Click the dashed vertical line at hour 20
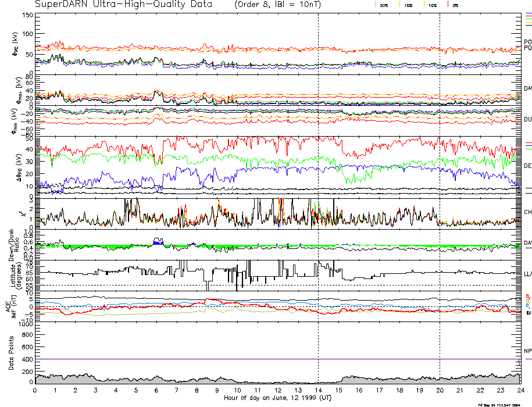Screen dimensions: 532x407 440,174
